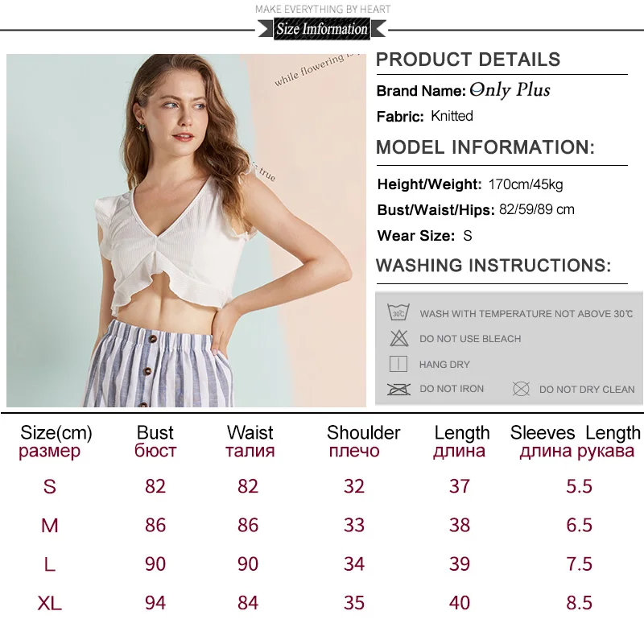This screenshot has height=644, width=644.
Task: Click the XL waist value 84
Action: (x=248, y=603)
